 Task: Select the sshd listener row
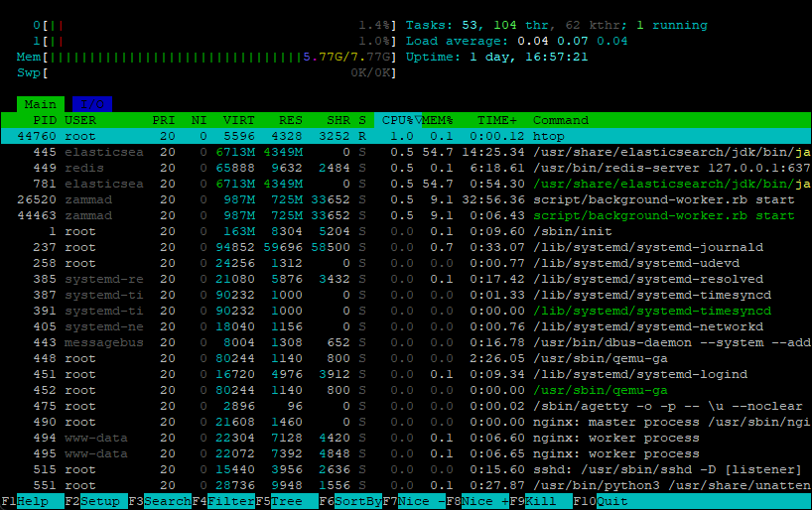coord(406,469)
